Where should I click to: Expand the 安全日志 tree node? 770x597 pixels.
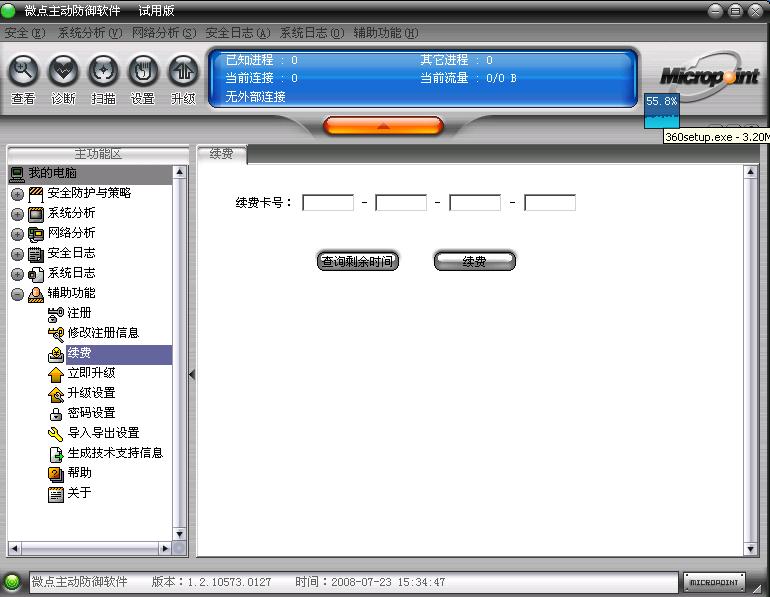click(17, 254)
